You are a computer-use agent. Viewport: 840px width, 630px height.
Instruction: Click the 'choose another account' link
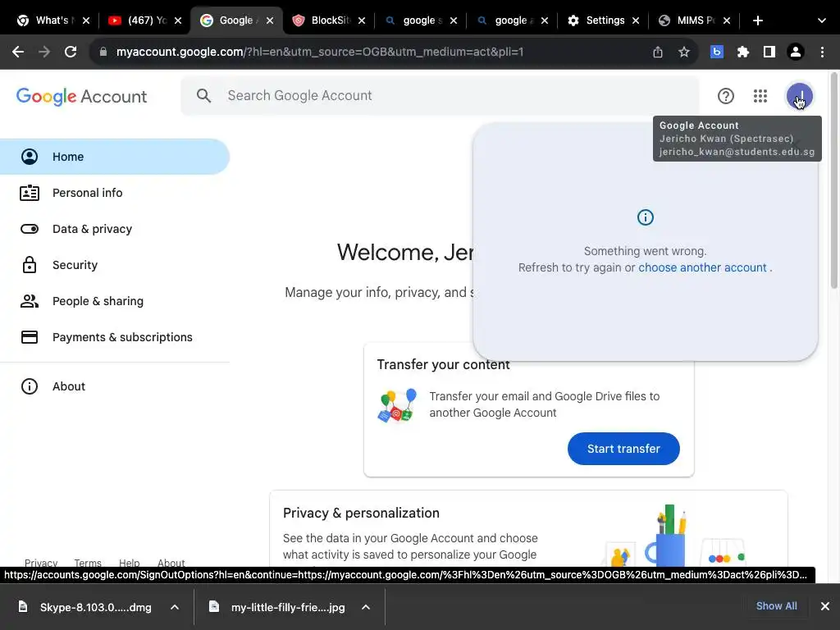coord(702,267)
